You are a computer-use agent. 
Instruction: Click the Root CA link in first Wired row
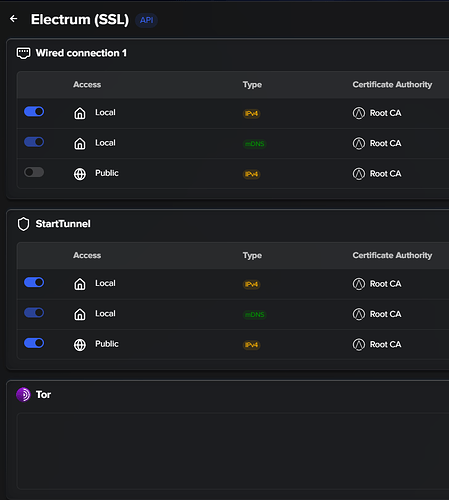386,113
